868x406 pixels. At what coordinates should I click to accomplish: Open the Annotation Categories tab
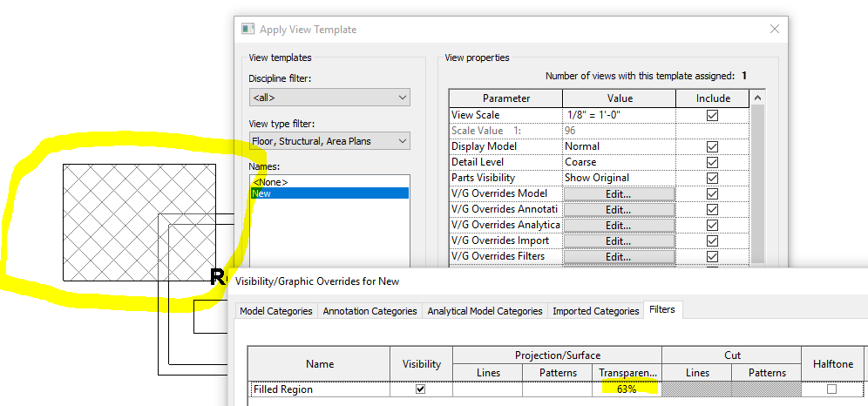coord(370,311)
